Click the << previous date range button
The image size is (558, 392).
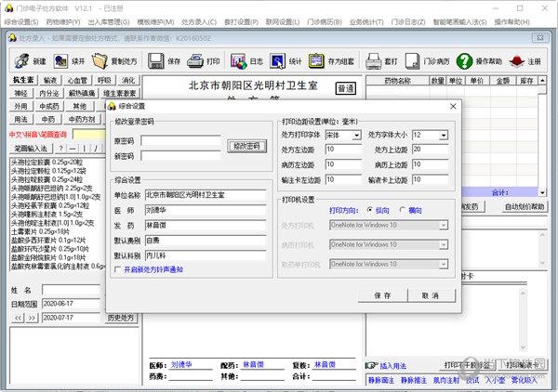(x=18, y=318)
